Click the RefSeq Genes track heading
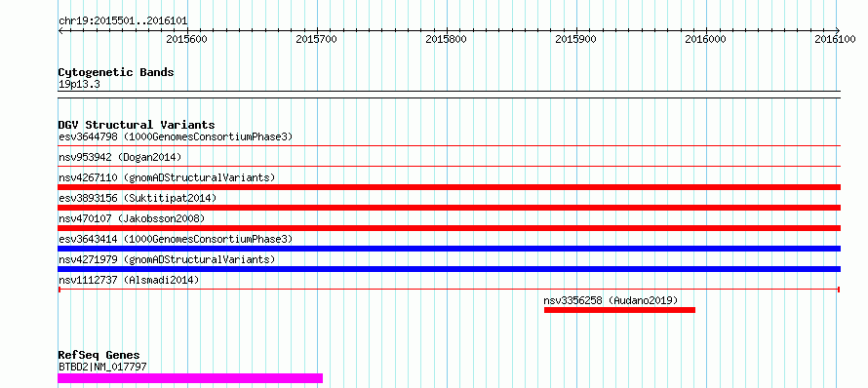This screenshot has height=388, width=868. pyautogui.click(x=99, y=356)
